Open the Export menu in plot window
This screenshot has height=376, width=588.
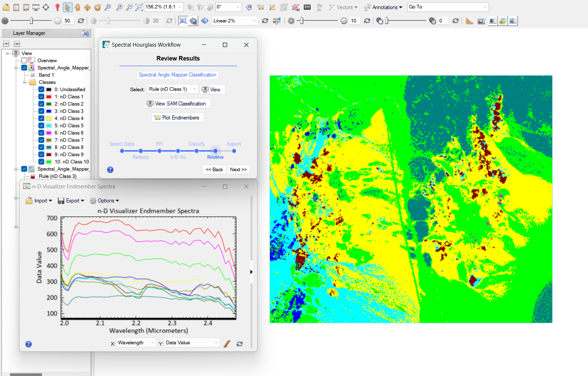coord(71,201)
